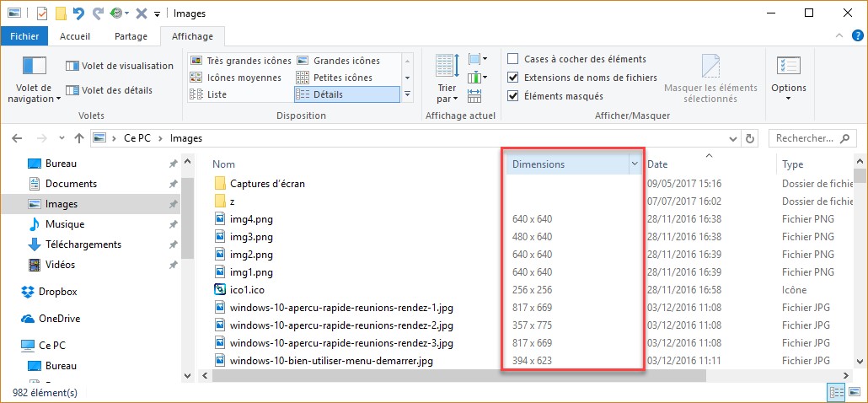Expand the layout gallery more arrow
This screenshot has height=403, width=868.
(408, 94)
